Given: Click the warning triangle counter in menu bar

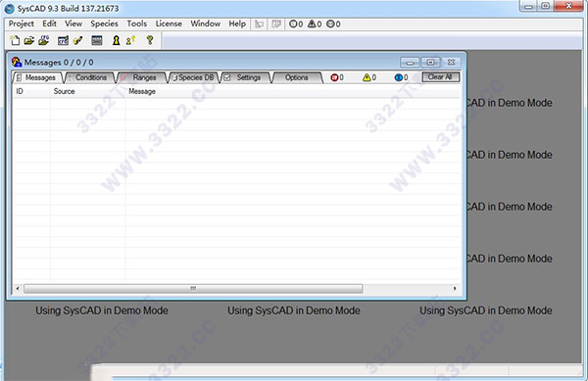Looking at the screenshot, I should [315, 24].
